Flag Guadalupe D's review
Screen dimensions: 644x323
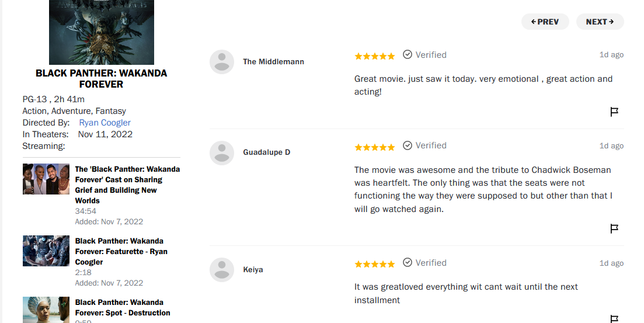tap(614, 228)
